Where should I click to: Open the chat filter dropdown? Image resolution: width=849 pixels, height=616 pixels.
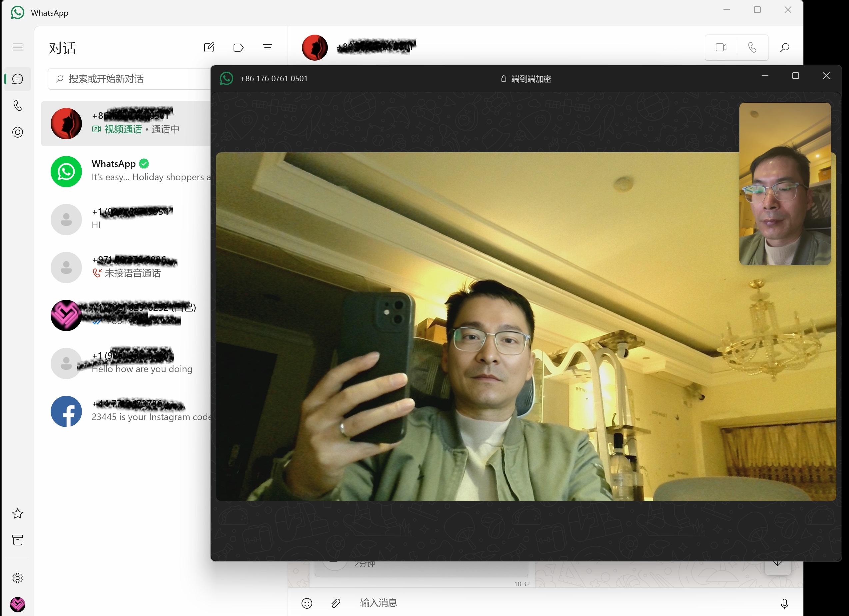click(x=267, y=48)
